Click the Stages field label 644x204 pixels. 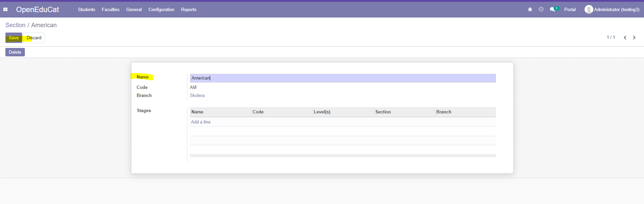click(x=144, y=110)
